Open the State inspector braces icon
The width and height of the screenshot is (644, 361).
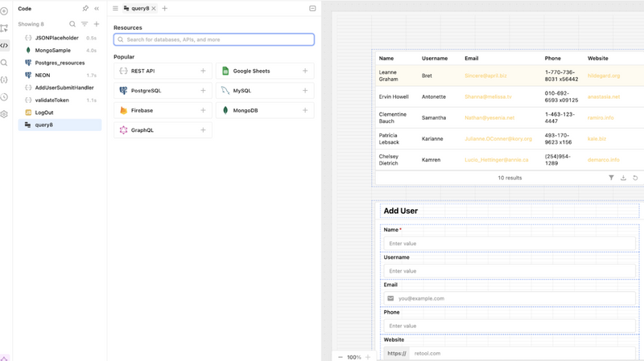pos(4,80)
